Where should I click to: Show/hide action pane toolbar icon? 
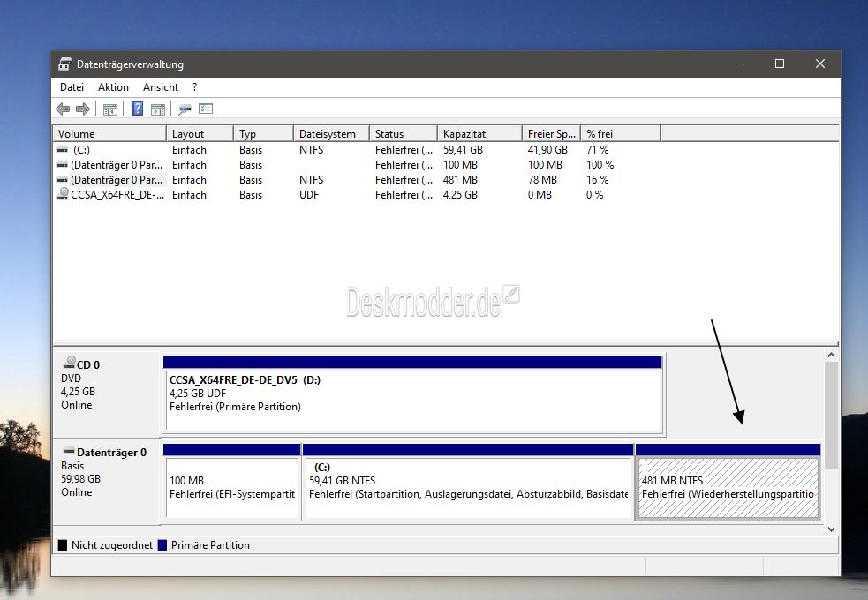tap(158, 109)
